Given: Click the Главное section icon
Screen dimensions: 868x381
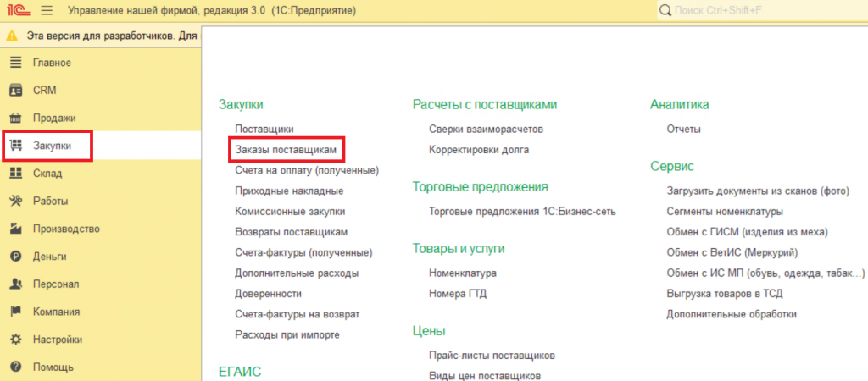Looking at the screenshot, I should tap(16, 63).
